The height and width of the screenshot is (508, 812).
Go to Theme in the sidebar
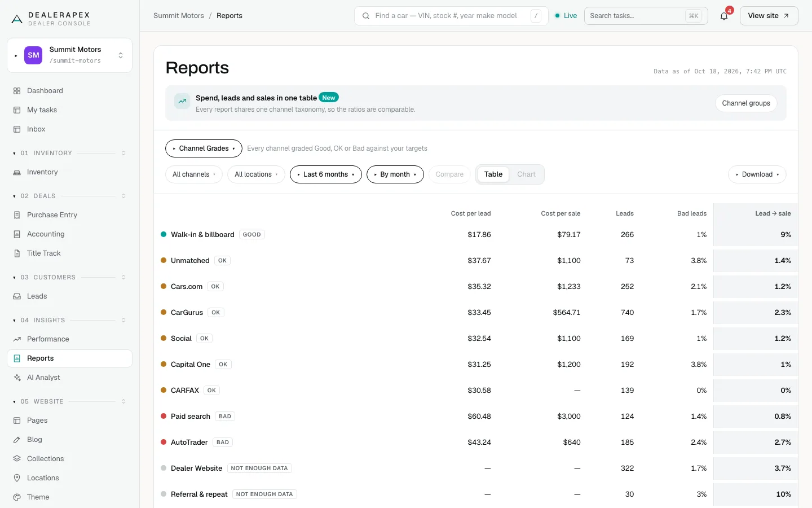click(x=69, y=497)
